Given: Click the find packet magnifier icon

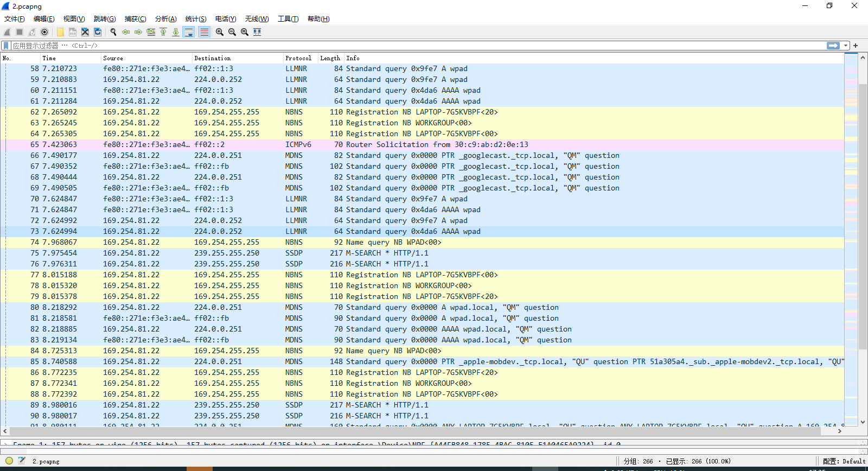Looking at the screenshot, I should [113, 32].
